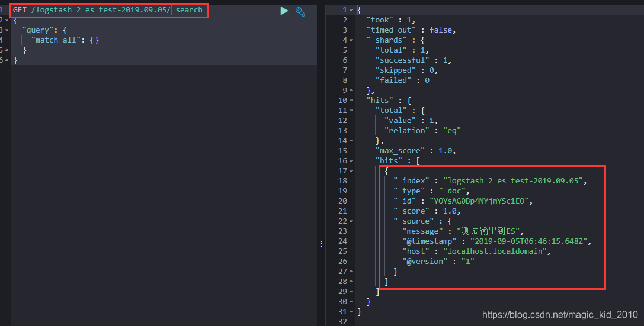
Task: Open the wrench request options menu
Action: pyautogui.click(x=300, y=11)
